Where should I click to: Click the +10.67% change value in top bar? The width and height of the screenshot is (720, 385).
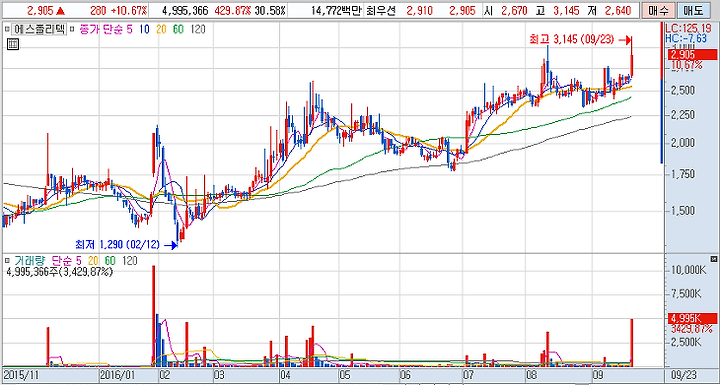coord(129,11)
